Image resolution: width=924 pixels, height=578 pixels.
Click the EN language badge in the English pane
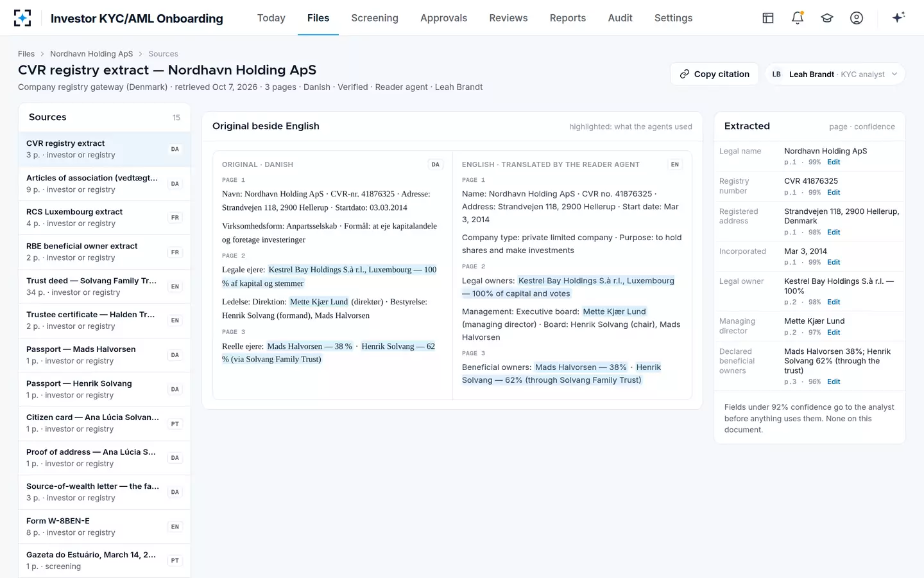click(x=675, y=164)
